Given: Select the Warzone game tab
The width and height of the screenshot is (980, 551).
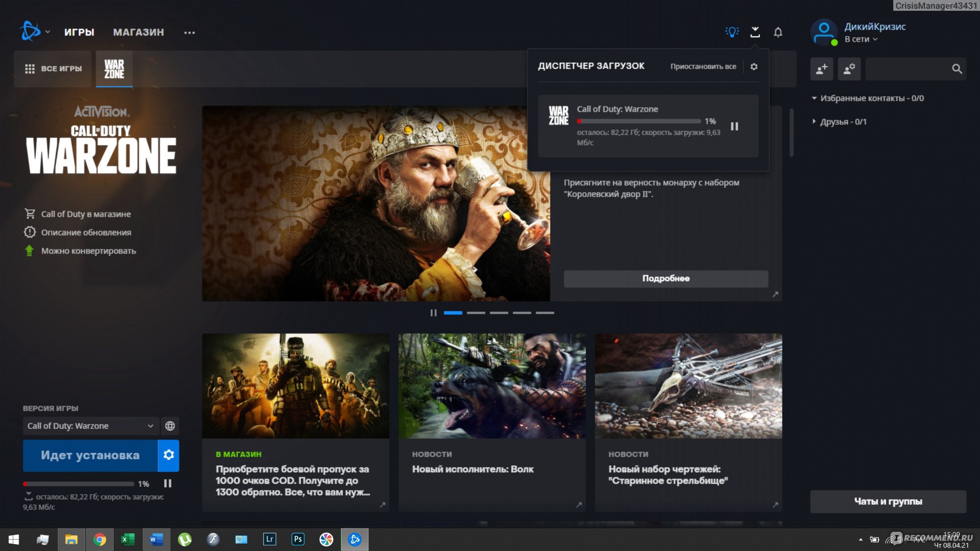Looking at the screenshot, I should point(114,69).
